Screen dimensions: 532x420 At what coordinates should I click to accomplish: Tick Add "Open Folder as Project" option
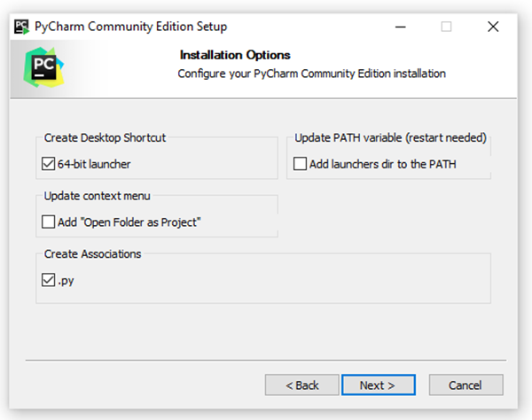pos(48,222)
